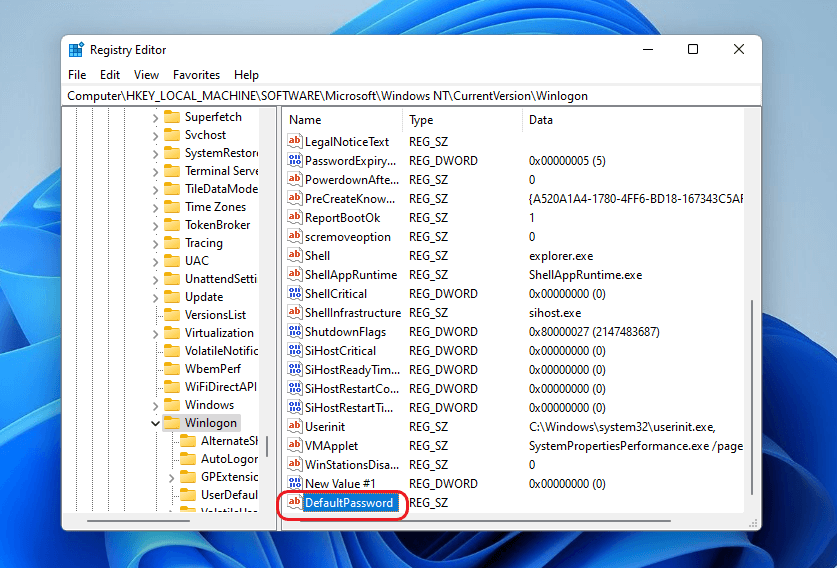Click the icon beside WinStationsDisa...

pyautogui.click(x=295, y=464)
